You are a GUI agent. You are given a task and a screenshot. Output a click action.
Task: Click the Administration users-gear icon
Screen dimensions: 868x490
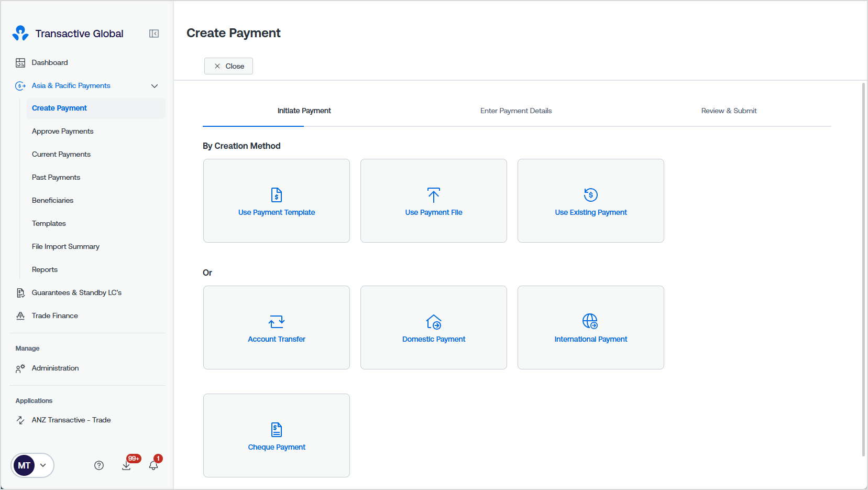pos(20,368)
